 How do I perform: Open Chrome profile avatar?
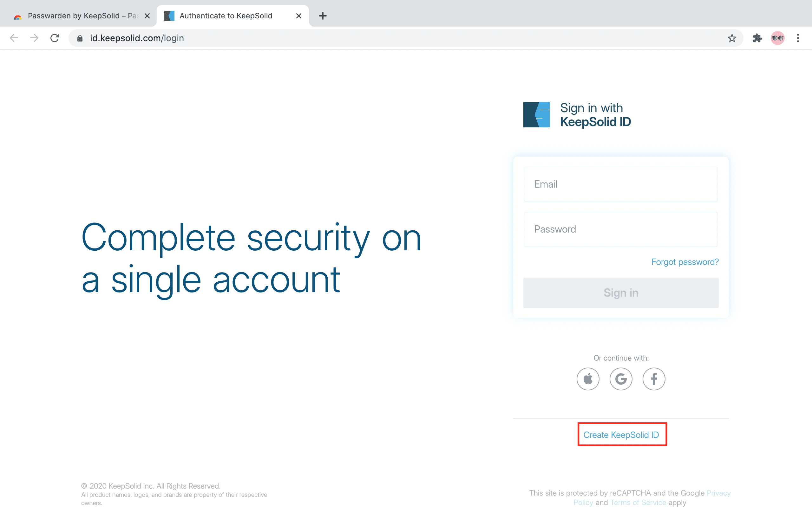point(777,38)
